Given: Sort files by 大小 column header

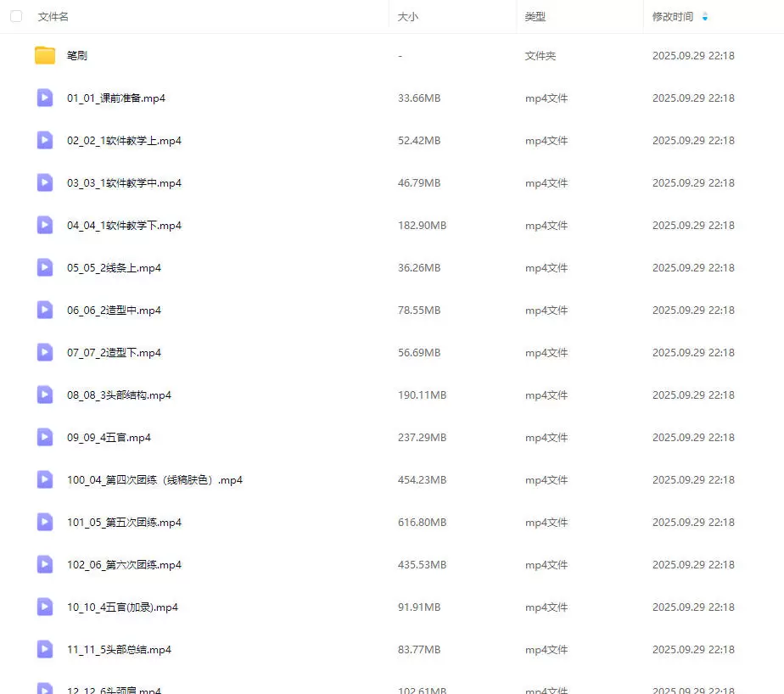Looking at the screenshot, I should click(408, 16).
